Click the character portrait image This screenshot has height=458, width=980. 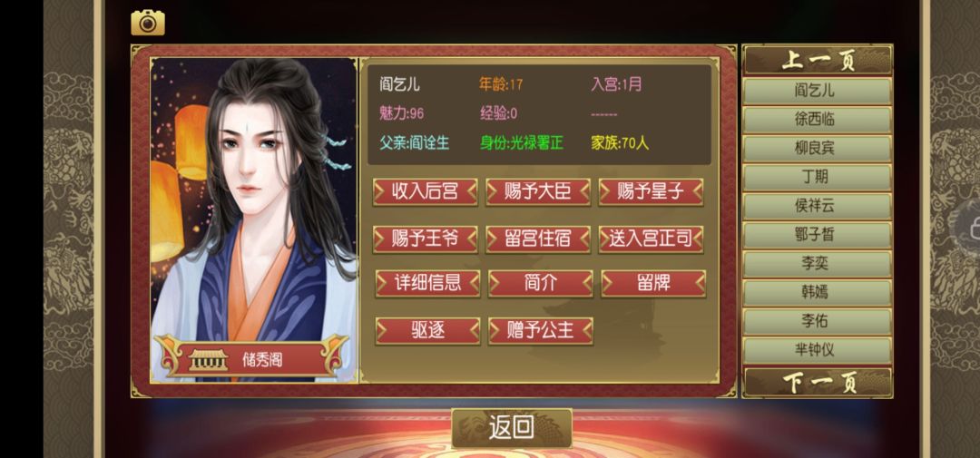point(254,220)
